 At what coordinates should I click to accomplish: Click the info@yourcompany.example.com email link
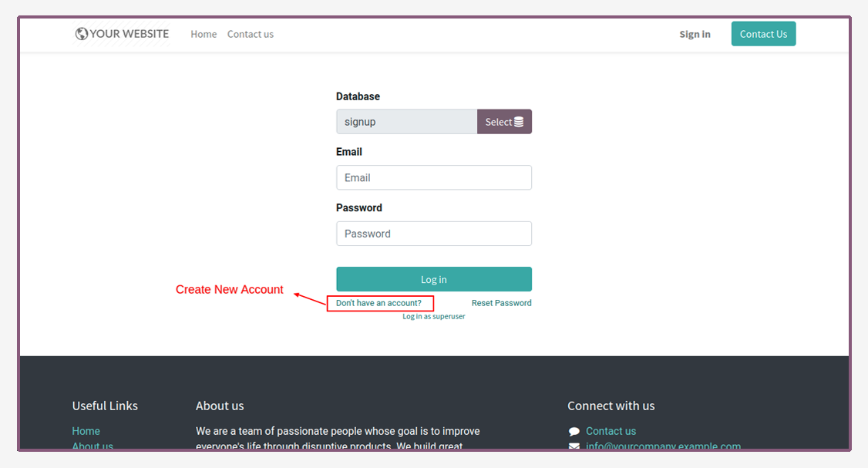point(663,446)
